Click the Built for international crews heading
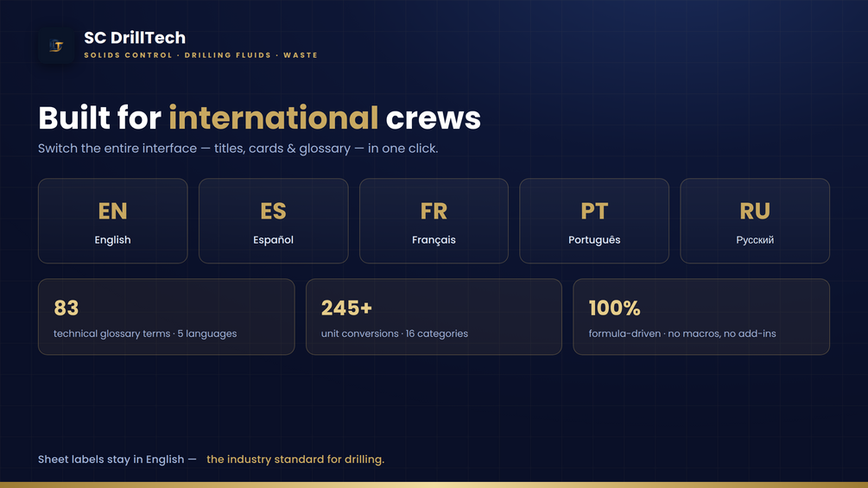The width and height of the screenshot is (868, 488). pyautogui.click(x=260, y=117)
